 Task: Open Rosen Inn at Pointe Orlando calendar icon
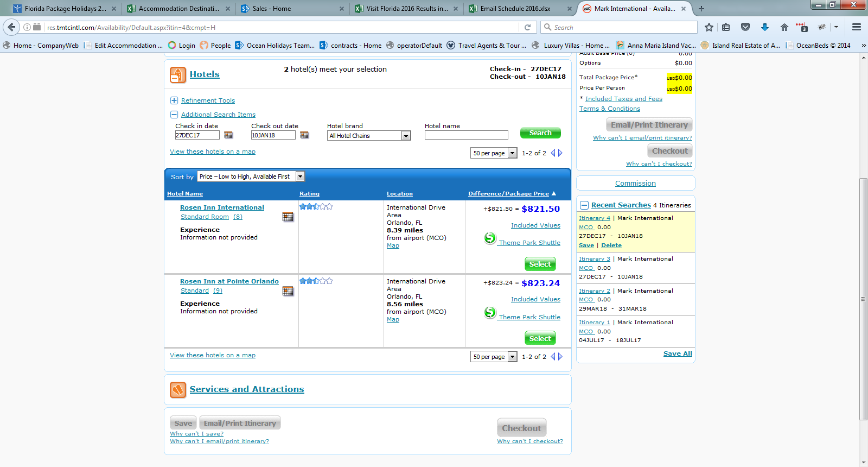[x=288, y=291]
